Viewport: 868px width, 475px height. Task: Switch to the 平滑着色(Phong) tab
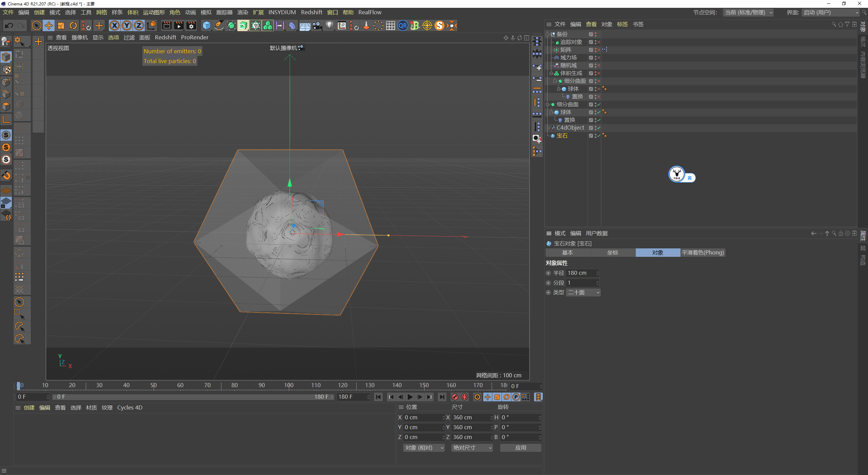(703, 252)
